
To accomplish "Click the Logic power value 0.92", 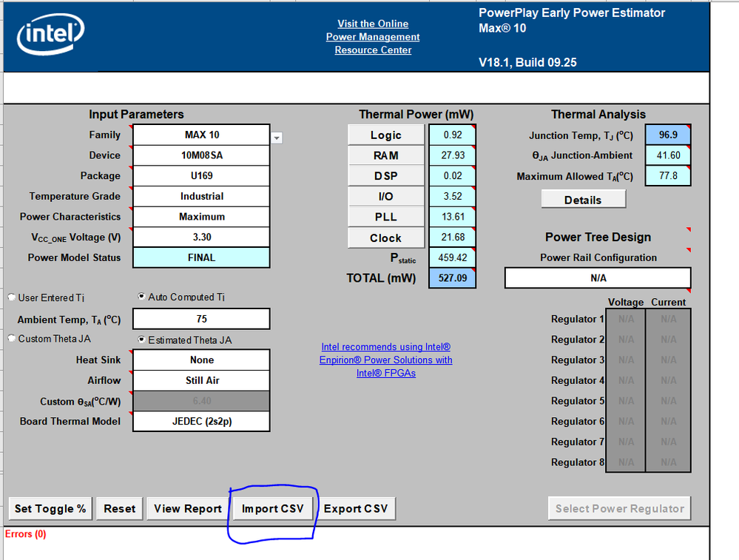I will pos(453,135).
